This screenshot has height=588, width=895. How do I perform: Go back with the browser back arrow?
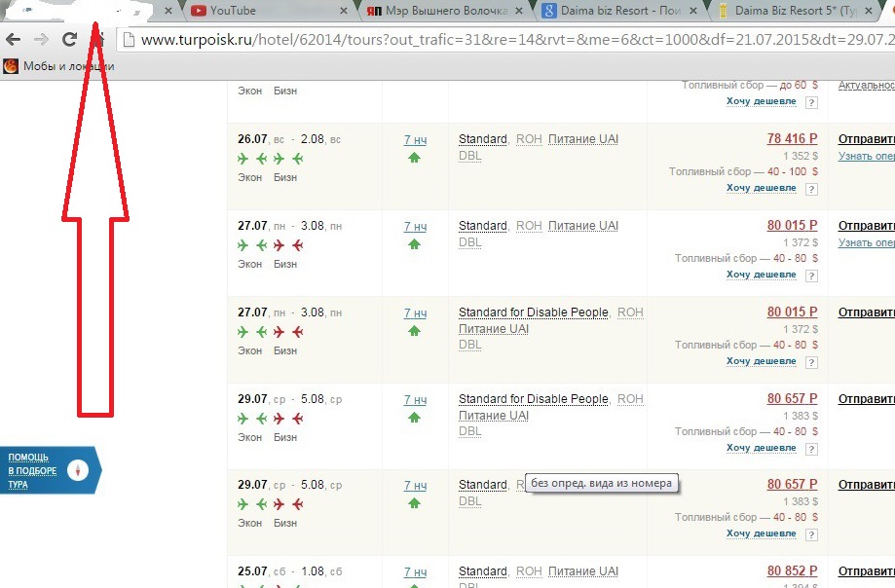13,39
